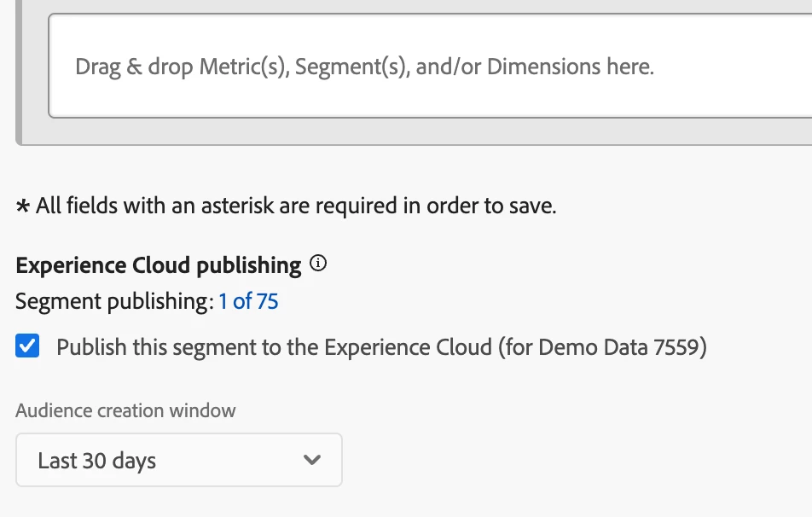
Task: Click the 'Segment publishing:' label text
Action: (x=113, y=301)
